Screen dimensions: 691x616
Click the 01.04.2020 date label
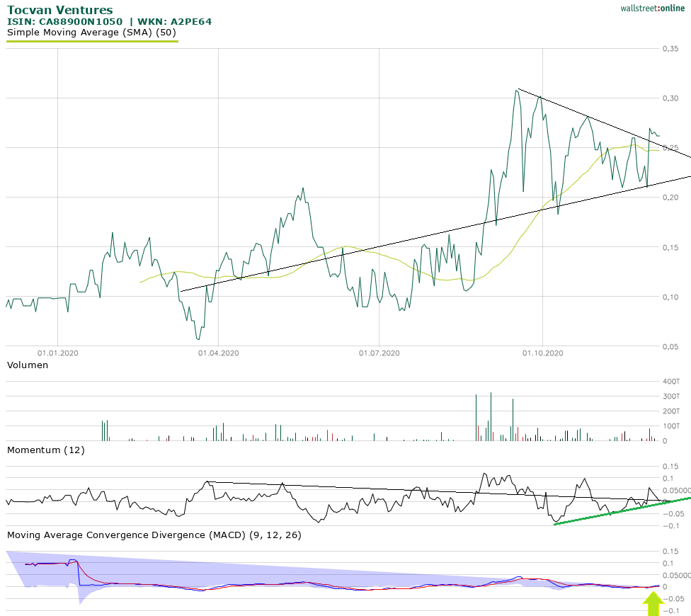219,353
